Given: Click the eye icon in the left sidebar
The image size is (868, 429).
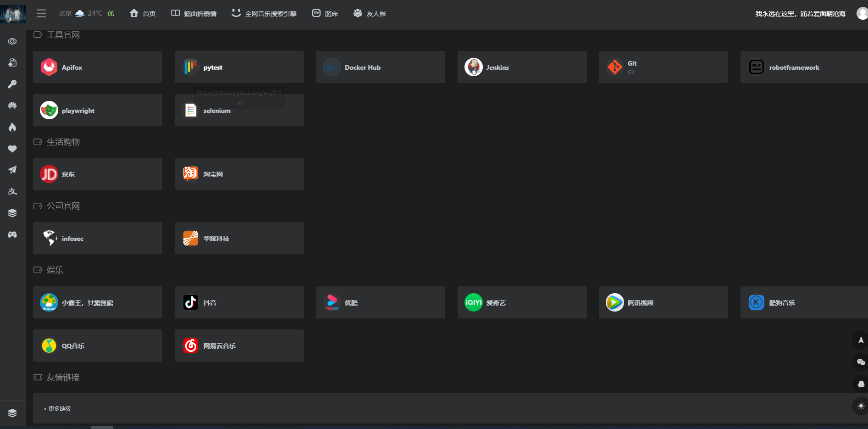Looking at the screenshot, I should [x=12, y=41].
